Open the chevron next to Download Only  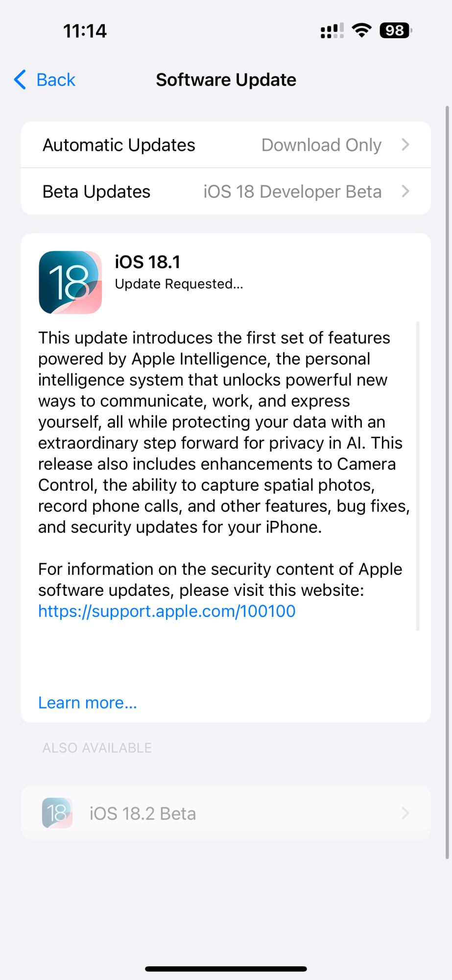tap(405, 145)
